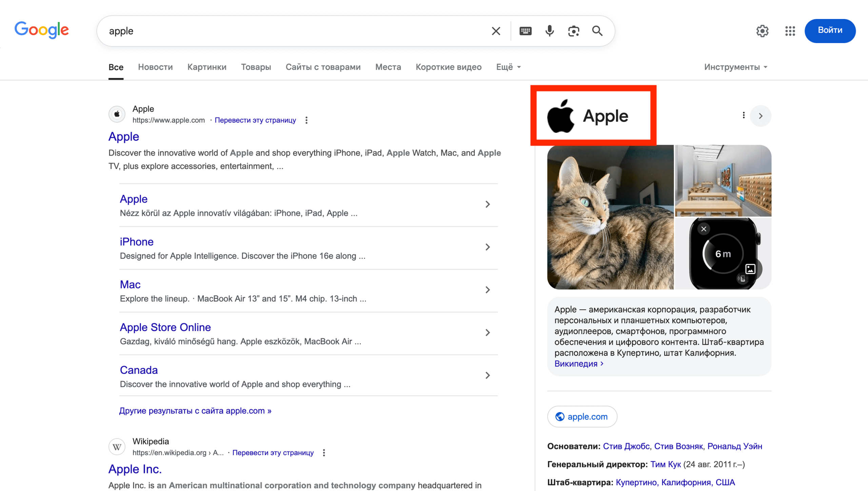Click the Google logo

pos(41,30)
